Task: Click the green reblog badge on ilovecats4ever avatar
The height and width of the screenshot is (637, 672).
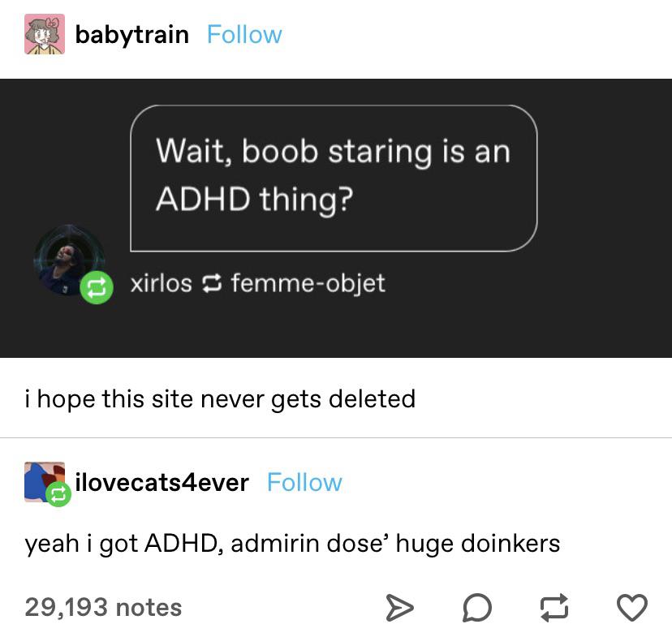Action: coord(58,494)
